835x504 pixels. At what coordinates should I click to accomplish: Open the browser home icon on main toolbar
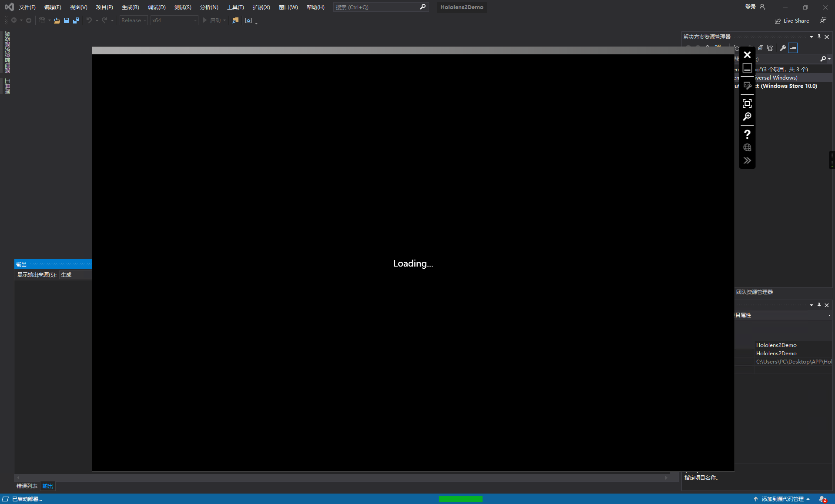(249, 20)
